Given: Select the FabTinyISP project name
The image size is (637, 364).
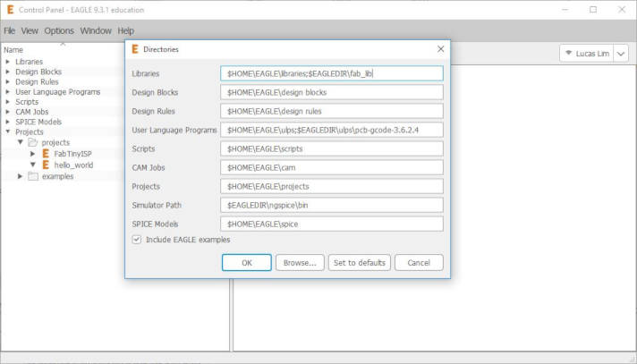Looking at the screenshot, I should [x=72, y=154].
